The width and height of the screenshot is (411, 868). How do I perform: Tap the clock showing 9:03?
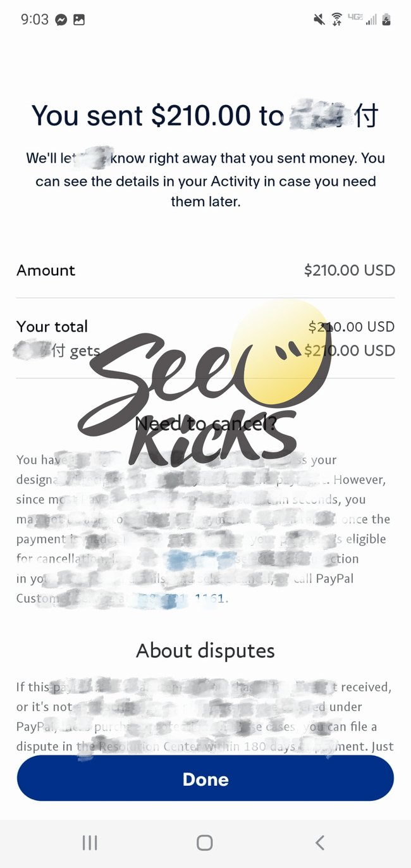34,20
